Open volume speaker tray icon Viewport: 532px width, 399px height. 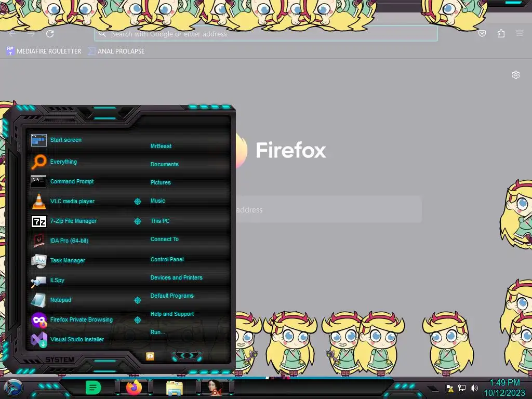[474, 388]
